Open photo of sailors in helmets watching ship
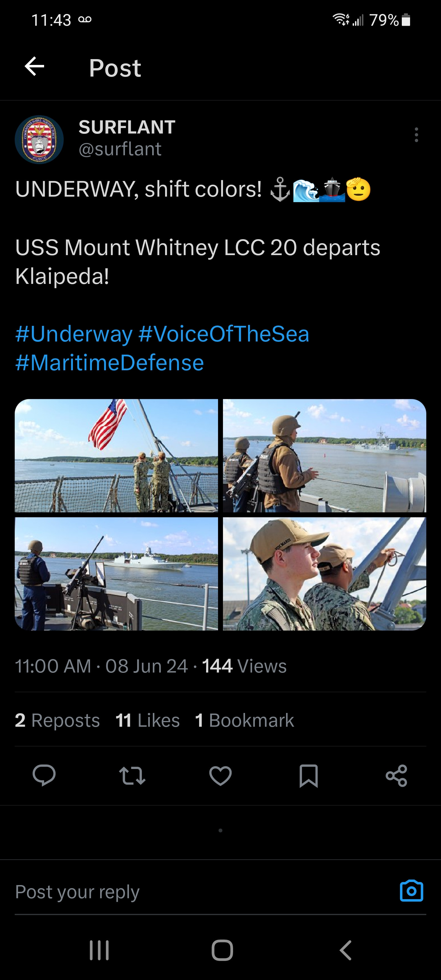This screenshot has height=980, width=441. pyautogui.click(x=324, y=455)
